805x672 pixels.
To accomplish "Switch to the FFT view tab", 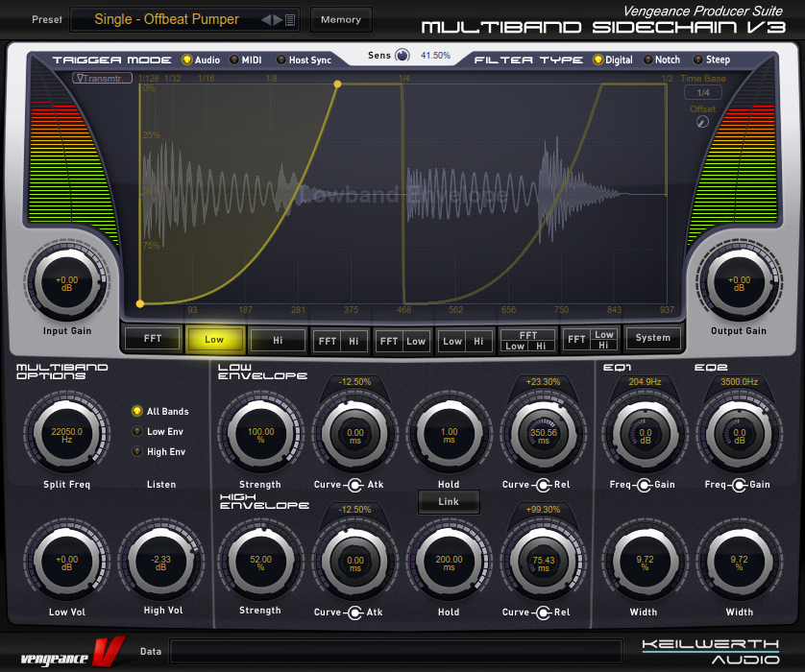I will point(153,339).
